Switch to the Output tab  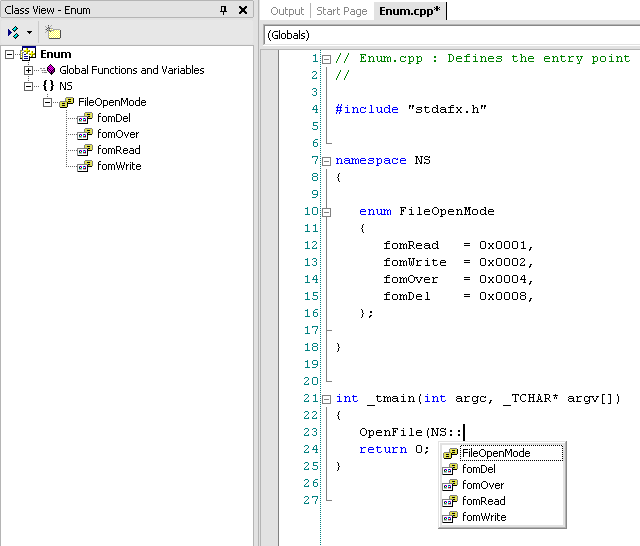pyautogui.click(x=287, y=11)
